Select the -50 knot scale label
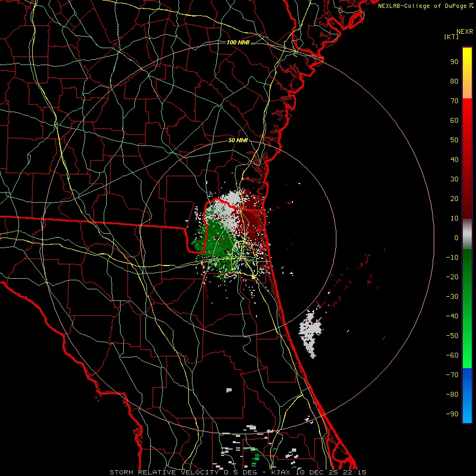 (452, 336)
